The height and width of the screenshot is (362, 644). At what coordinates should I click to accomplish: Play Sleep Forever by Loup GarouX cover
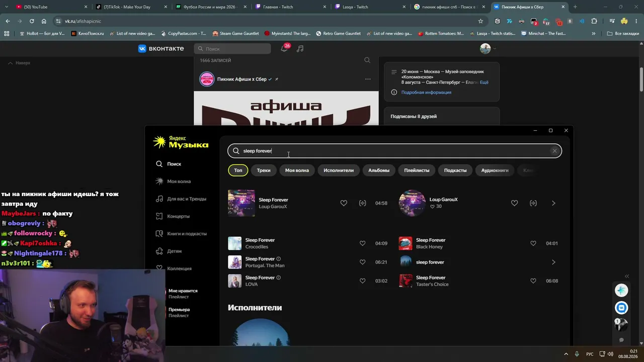242,203
